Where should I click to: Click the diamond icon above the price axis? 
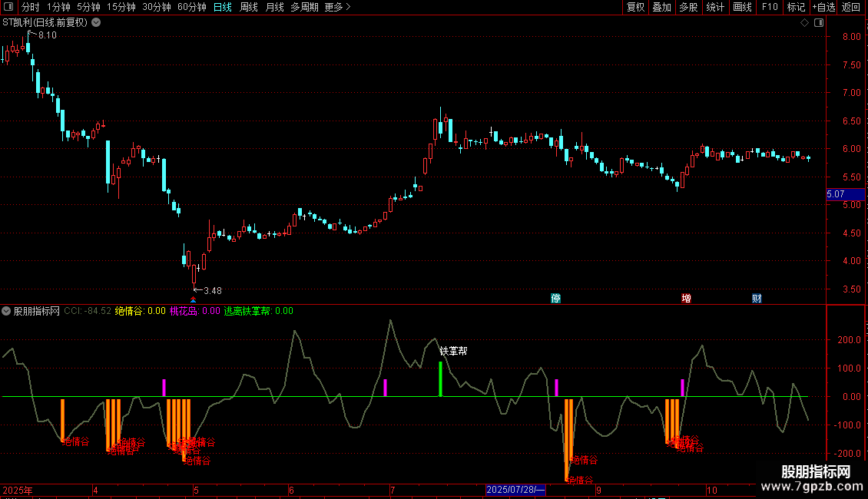[805, 23]
